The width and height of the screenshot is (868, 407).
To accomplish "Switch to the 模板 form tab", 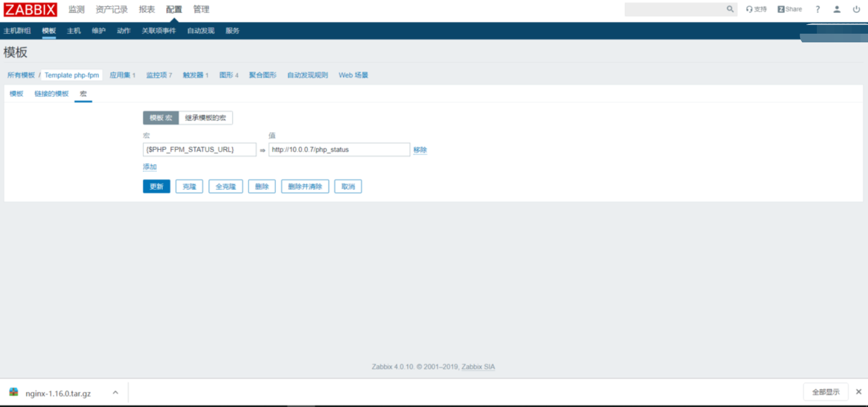I will (x=16, y=93).
